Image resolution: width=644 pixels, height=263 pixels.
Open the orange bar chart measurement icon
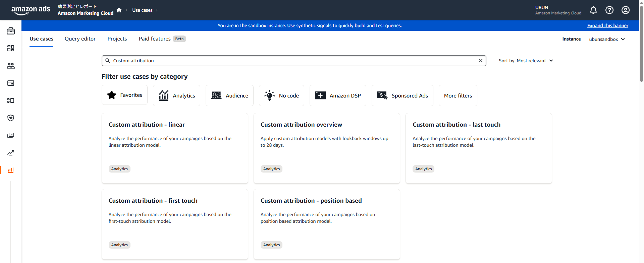pyautogui.click(x=11, y=170)
